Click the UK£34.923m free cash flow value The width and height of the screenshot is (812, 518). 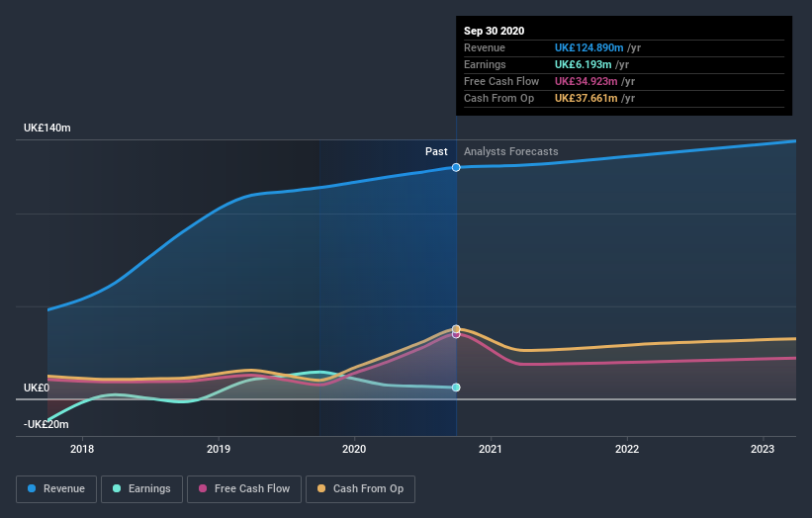point(586,81)
